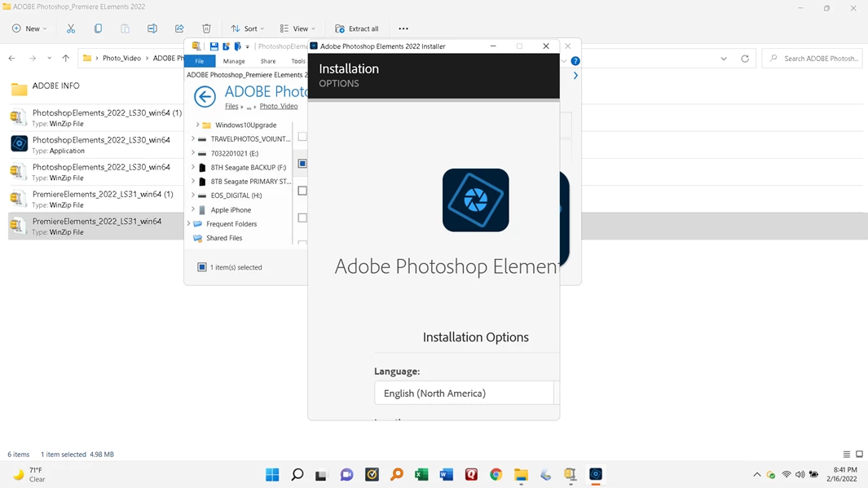The image size is (868, 488).
Task: Switch to Photoshop Elements installer taskbar icon
Action: pos(596,475)
